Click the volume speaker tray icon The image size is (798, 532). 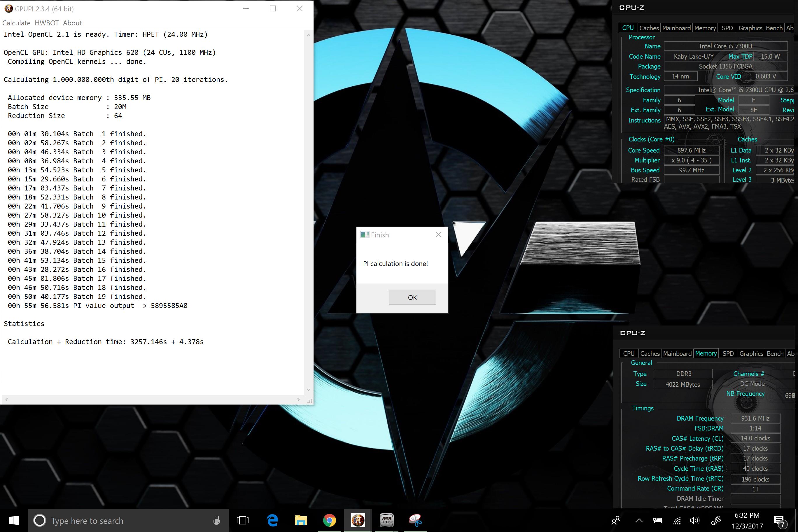tap(694, 520)
